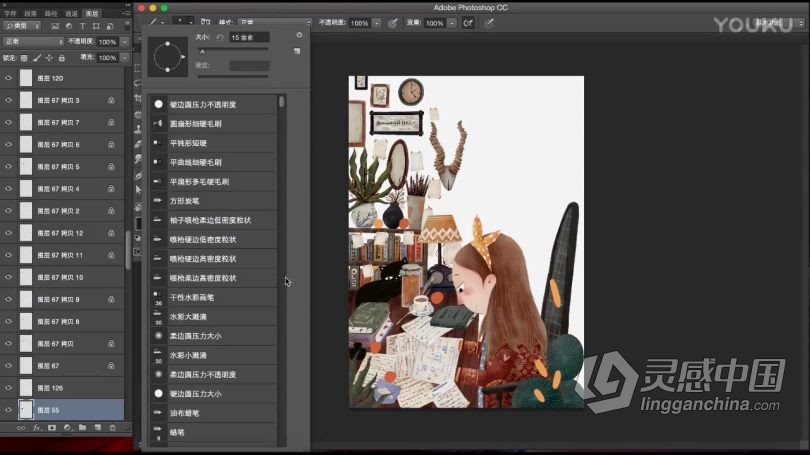Open the 流量 flow arrow dropdown
The image size is (810, 455).
tap(451, 23)
